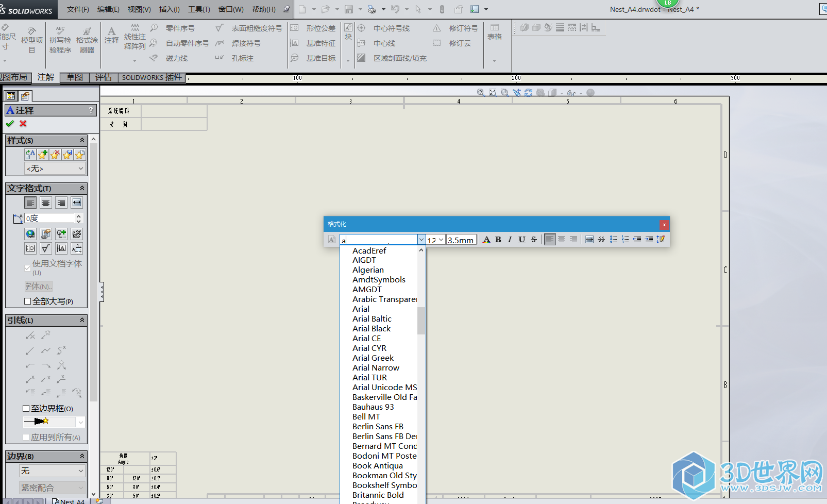
Task: Open the font name dropdown arrow
Action: click(x=421, y=240)
